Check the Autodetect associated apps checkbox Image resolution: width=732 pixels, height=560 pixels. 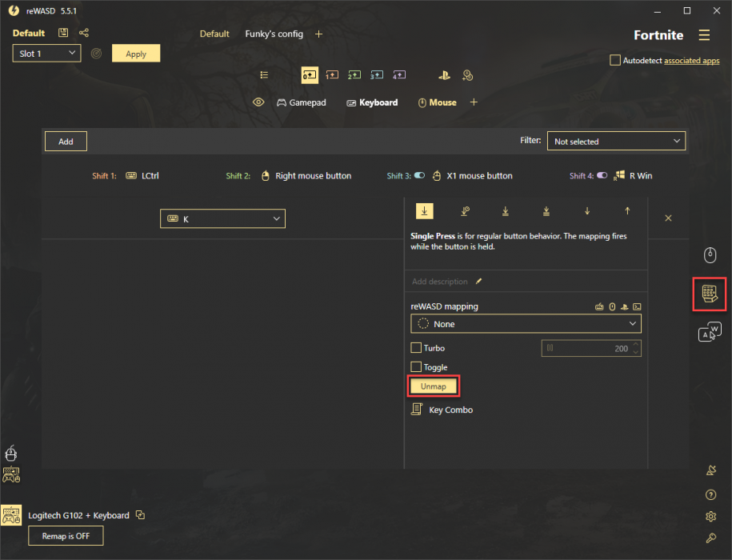coord(614,60)
